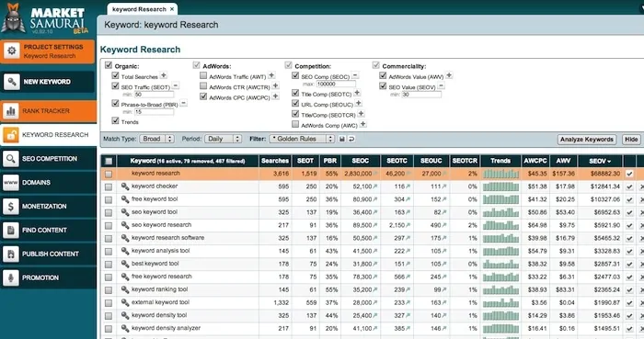Viewport: 644px width, 339px height.
Task: Open the Golden Rules filter dropdown
Action: (x=302, y=139)
